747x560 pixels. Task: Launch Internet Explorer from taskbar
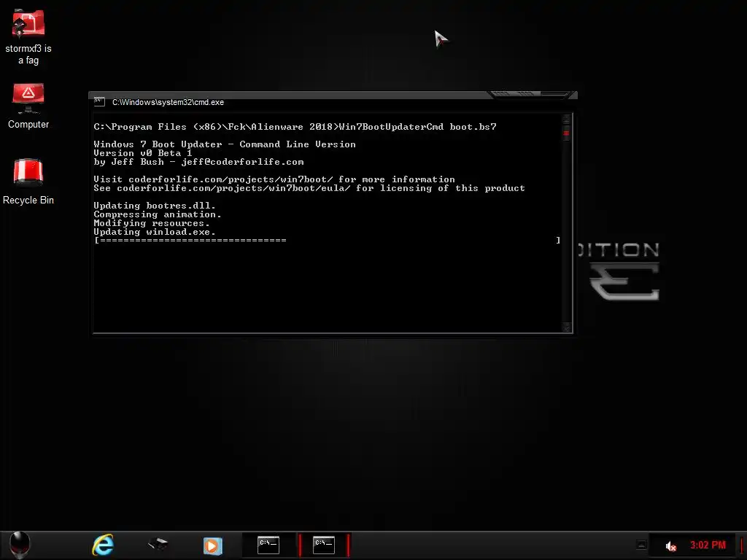click(103, 545)
